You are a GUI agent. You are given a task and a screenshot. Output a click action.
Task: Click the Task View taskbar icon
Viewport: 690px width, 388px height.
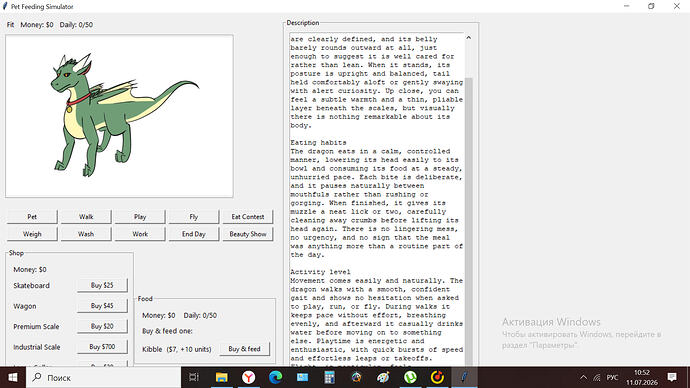[x=194, y=377]
